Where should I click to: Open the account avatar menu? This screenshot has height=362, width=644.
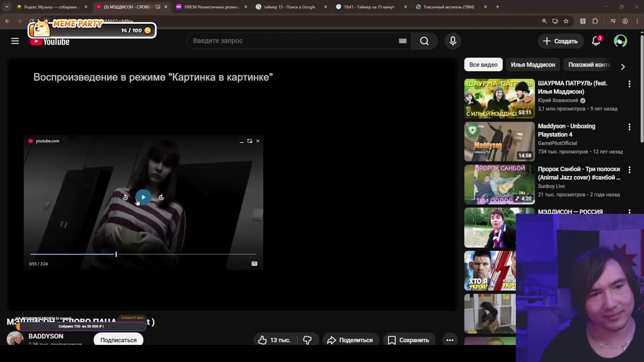(620, 41)
